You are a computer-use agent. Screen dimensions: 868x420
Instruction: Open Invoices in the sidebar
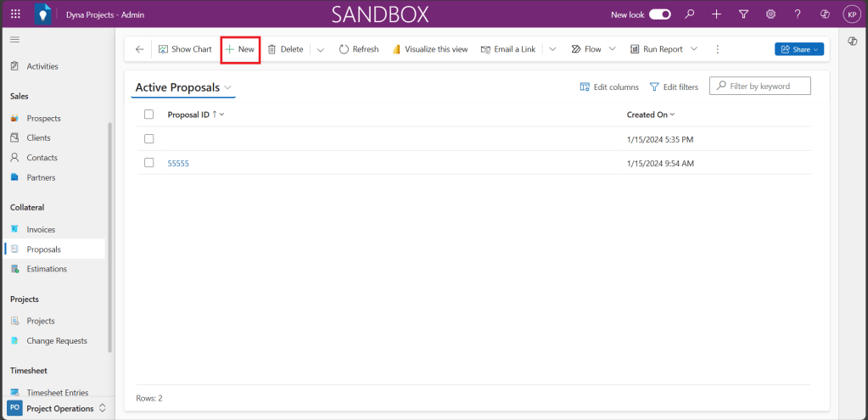coord(41,229)
